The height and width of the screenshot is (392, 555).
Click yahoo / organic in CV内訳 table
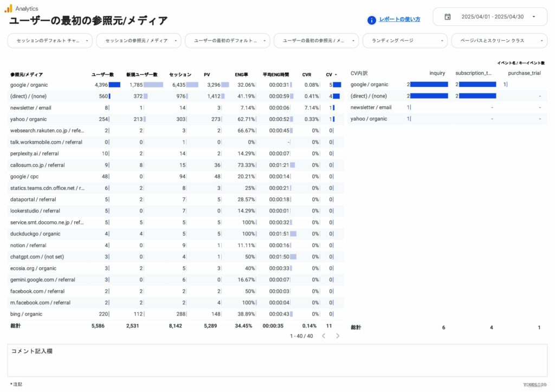[369, 119]
